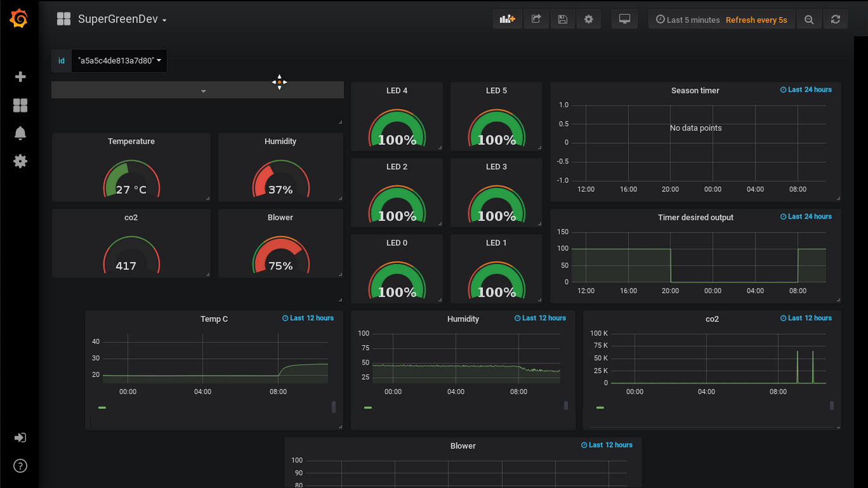Image resolution: width=868 pixels, height=488 pixels.
Task: Click Last 12 hours on Blower graph
Action: (x=607, y=445)
